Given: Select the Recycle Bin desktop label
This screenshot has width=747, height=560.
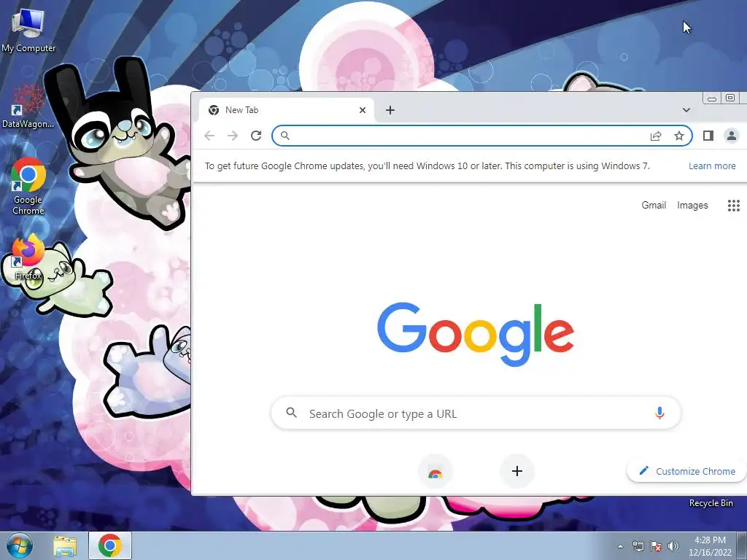Looking at the screenshot, I should tap(711, 503).
